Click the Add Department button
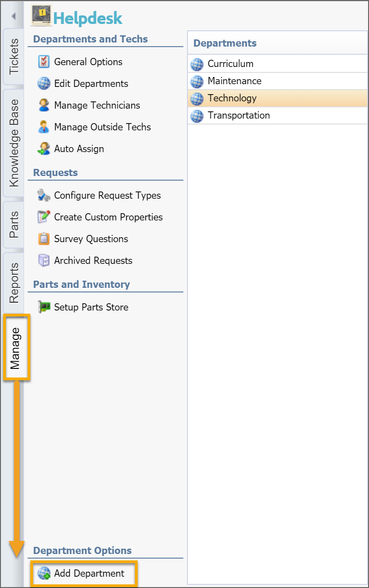This screenshot has height=588, width=369. tap(84, 574)
